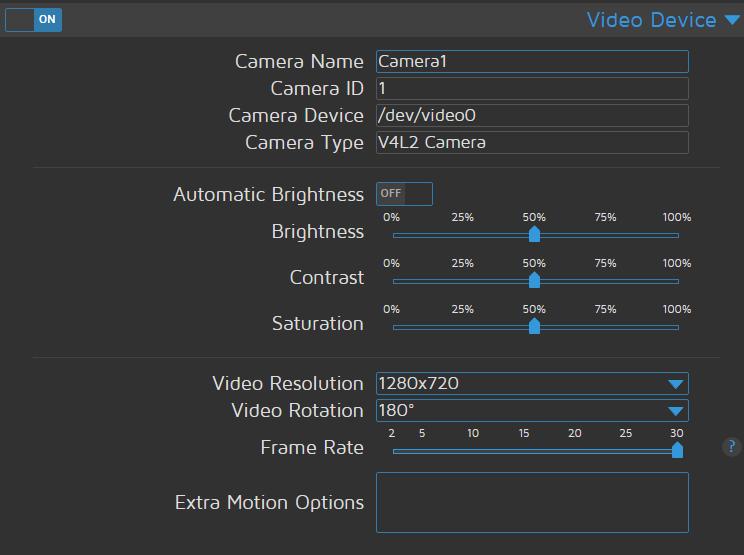This screenshot has height=555, width=744.
Task: Click the Contrast slider handle
Action: pos(534,280)
